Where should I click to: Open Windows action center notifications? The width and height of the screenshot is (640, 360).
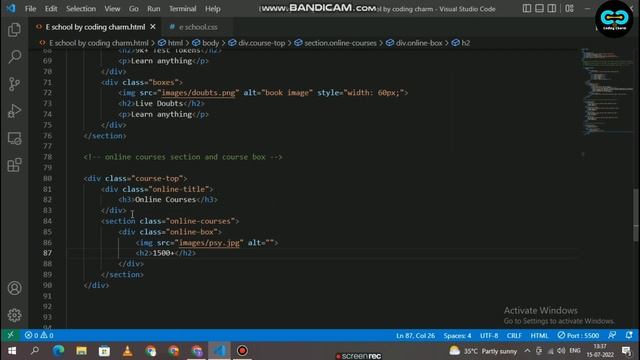pos(627,351)
